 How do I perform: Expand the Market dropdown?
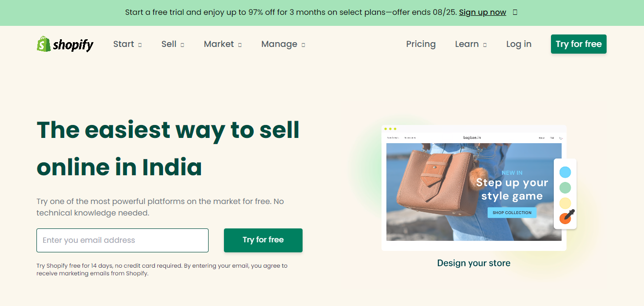(222, 44)
